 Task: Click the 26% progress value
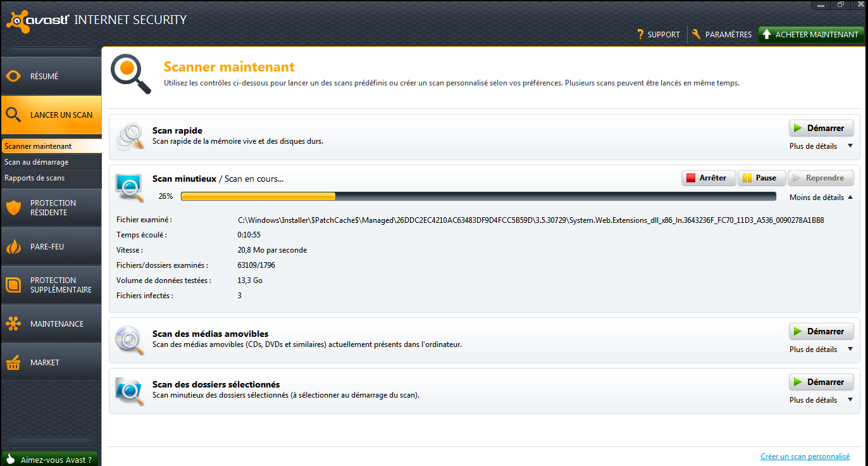(x=166, y=196)
